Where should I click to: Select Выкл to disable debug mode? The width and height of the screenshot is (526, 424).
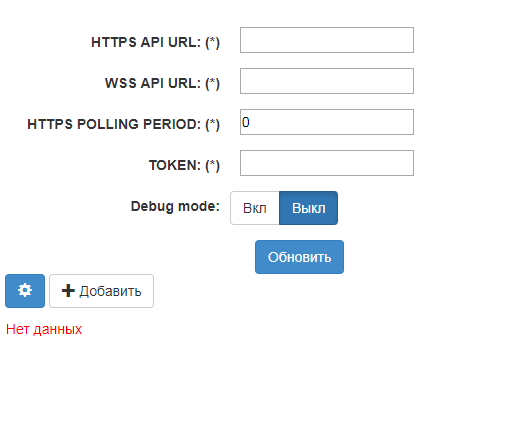pyautogui.click(x=308, y=208)
